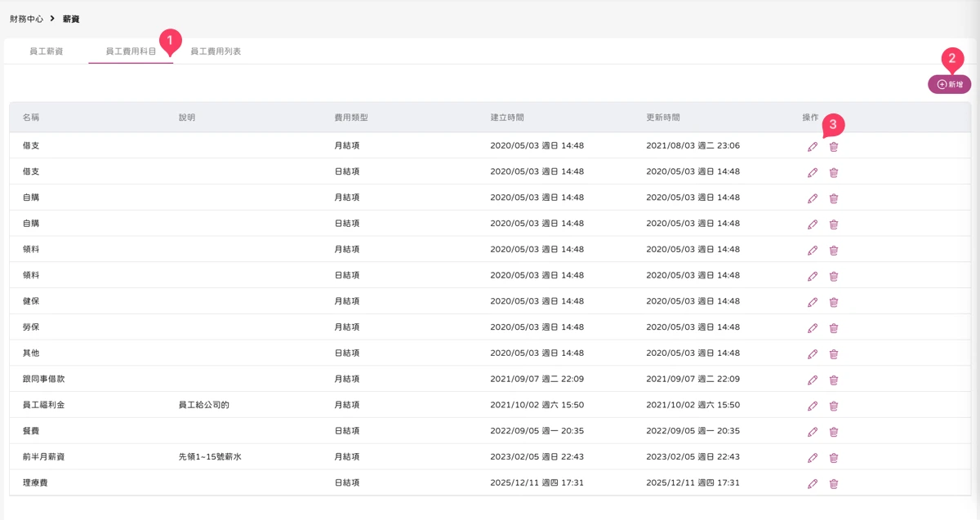Click the 費用類型 column header

(351, 118)
